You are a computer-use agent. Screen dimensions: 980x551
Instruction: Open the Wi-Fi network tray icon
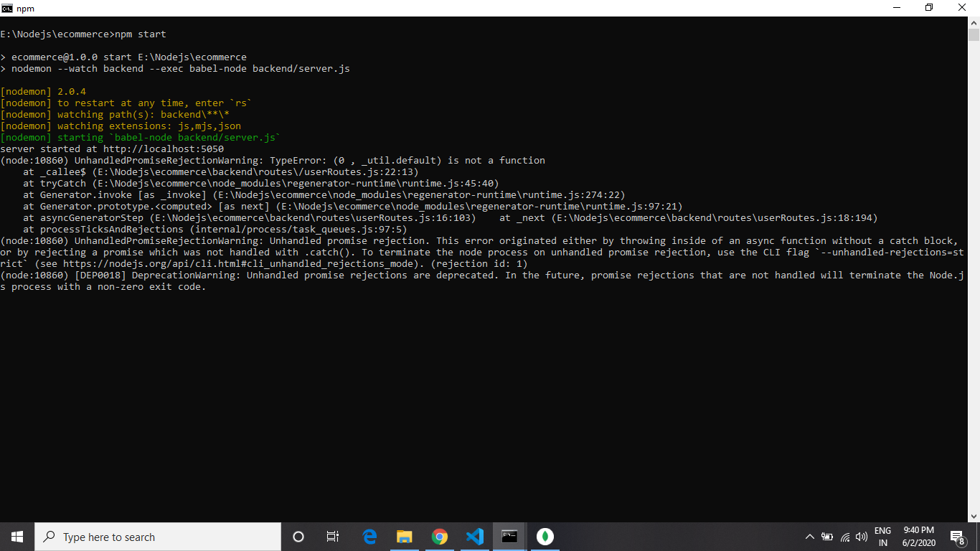point(845,537)
